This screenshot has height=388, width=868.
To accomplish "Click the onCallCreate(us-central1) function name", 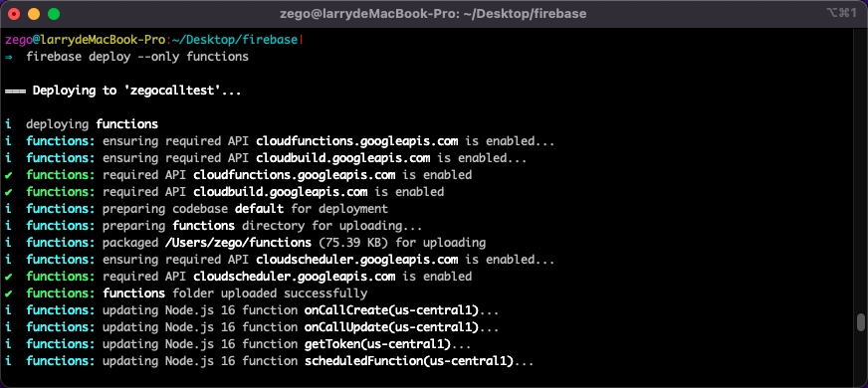I will click(391, 310).
